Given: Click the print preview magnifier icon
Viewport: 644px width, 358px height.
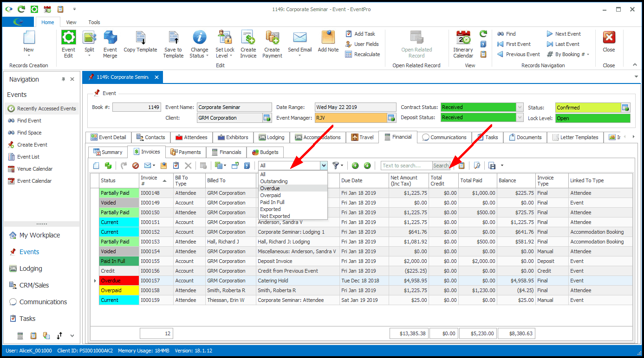Looking at the screenshot, I should point(477,166).
